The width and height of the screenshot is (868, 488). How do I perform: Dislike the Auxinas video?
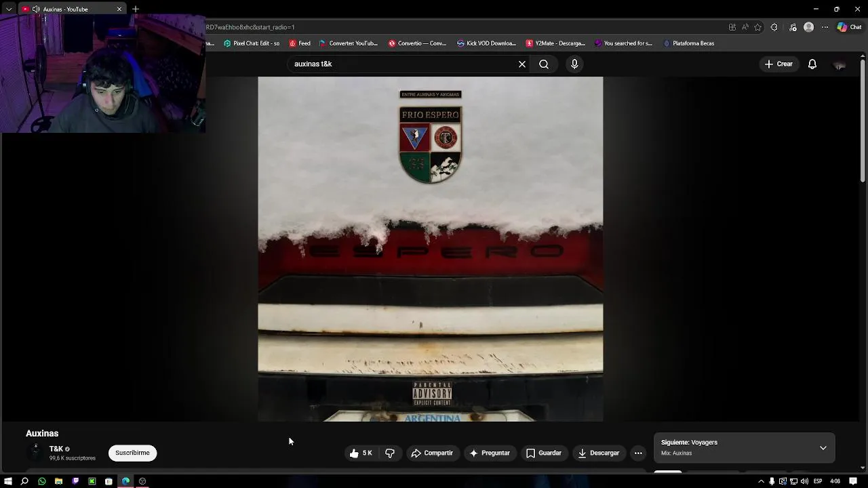[x=390, y=453]
